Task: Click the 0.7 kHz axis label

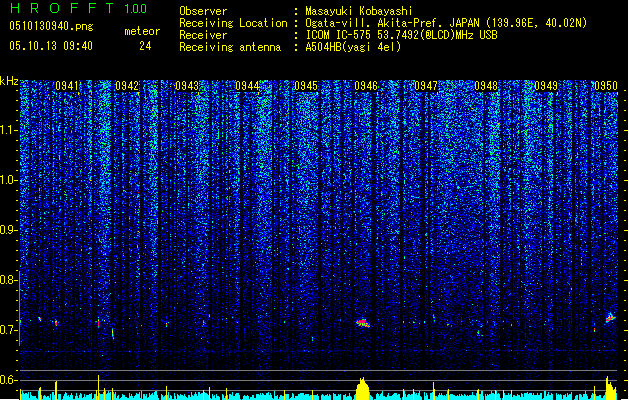Action: point(8,330)
